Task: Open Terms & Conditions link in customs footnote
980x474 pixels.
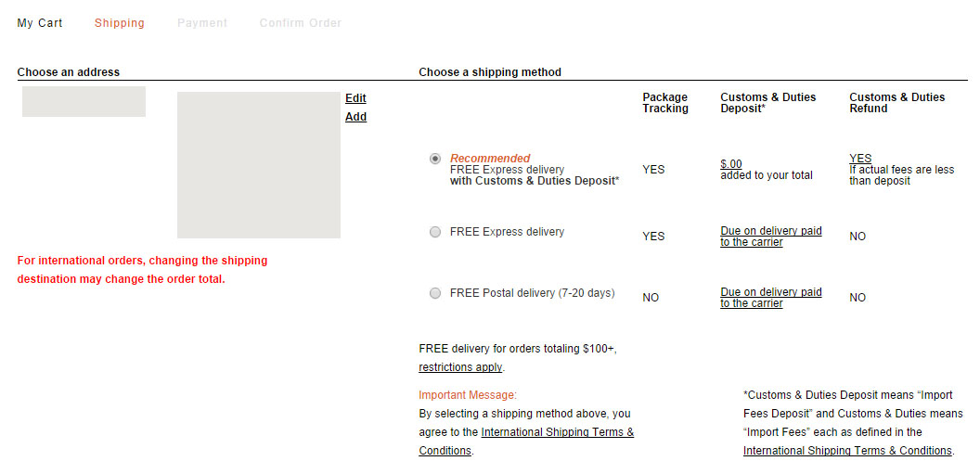Action: 847,450
